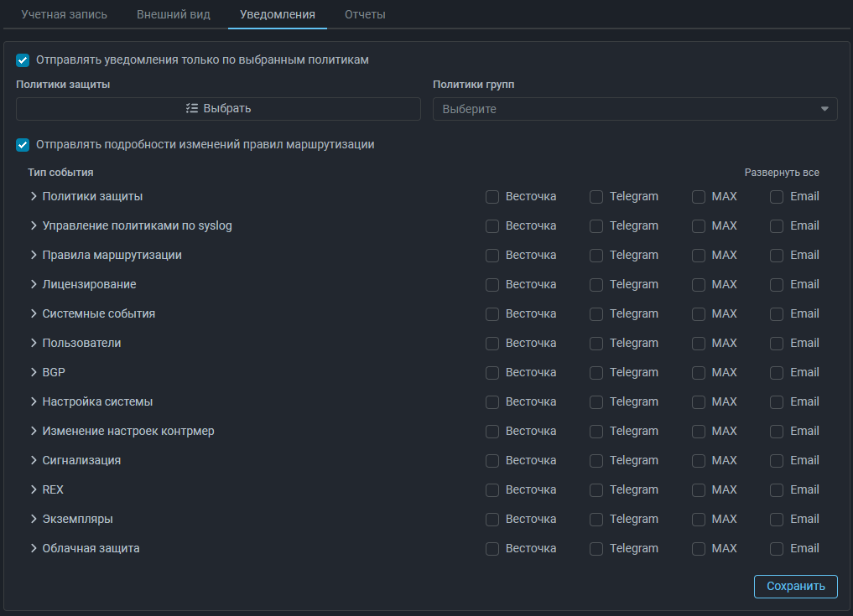Enable Telegram for Пользователи
This screenshot has width=853, height=616.
[596, 344]
